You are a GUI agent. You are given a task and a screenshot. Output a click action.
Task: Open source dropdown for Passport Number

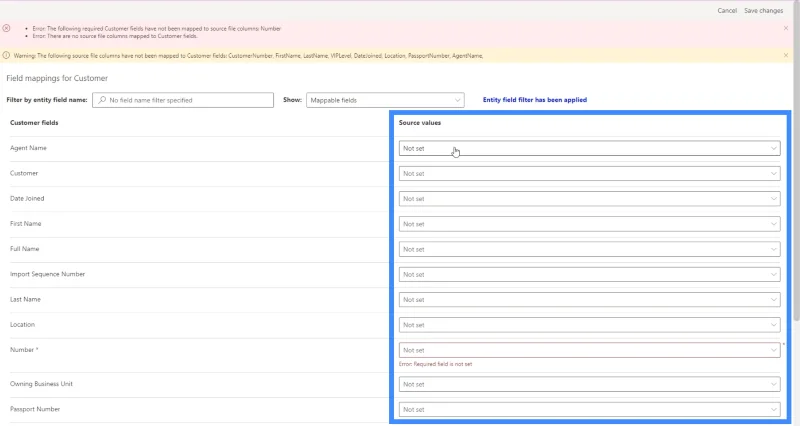(589, 410)
